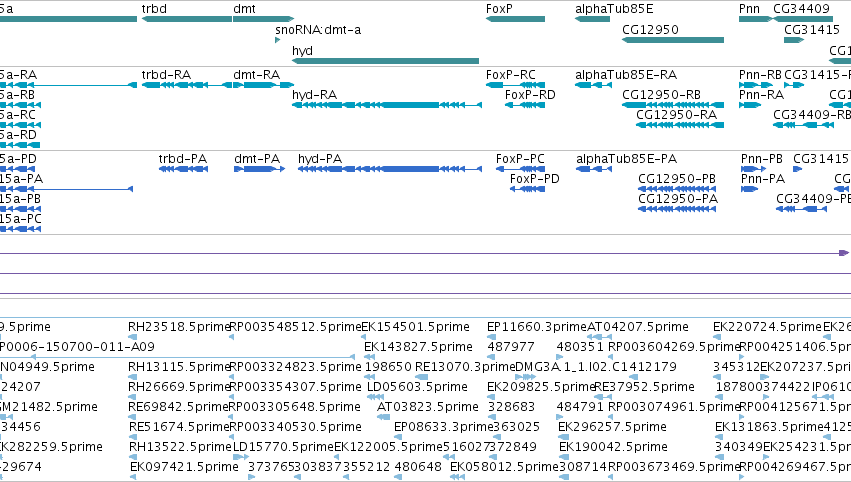This screenshot has height=482, width=851.
Task: Click EST RE51674.5prime
Action: 180,427
